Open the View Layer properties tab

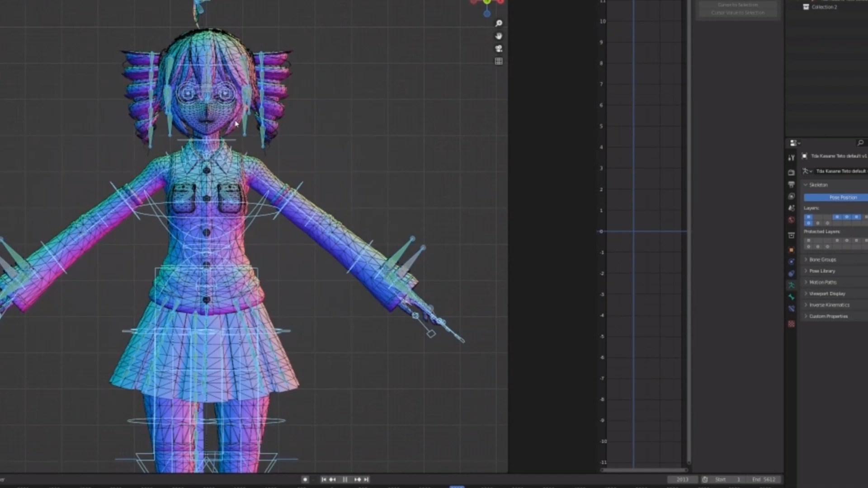click(791, 196)
